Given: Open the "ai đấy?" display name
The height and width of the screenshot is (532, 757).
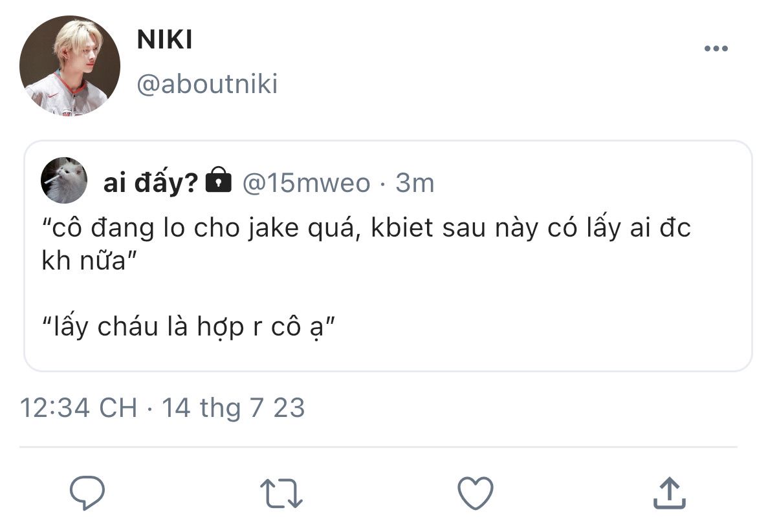Looking at the screenshot, I should (150, 184).
